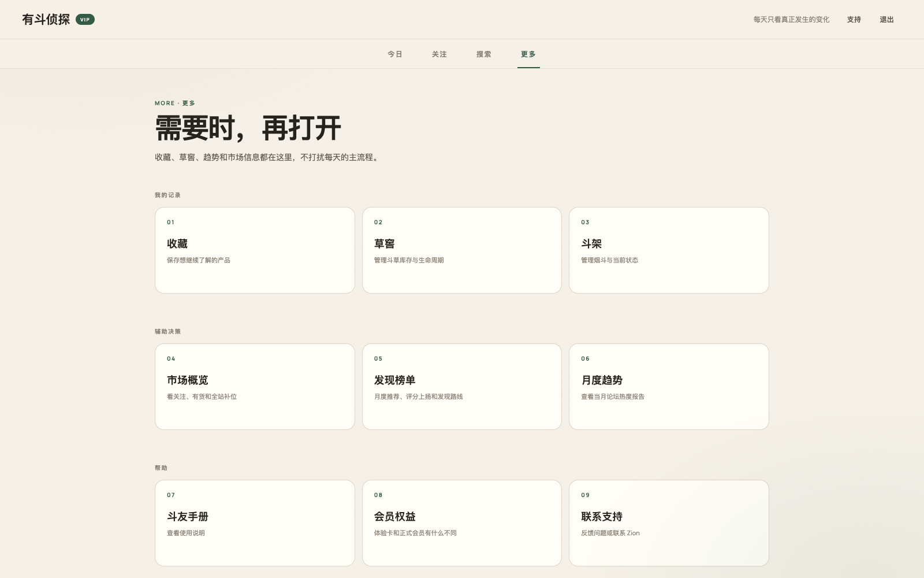Click the subtitle 收藏、草窖、趋势和市场信息都在这里，不打扰每天的主流程。

[268, 157]
